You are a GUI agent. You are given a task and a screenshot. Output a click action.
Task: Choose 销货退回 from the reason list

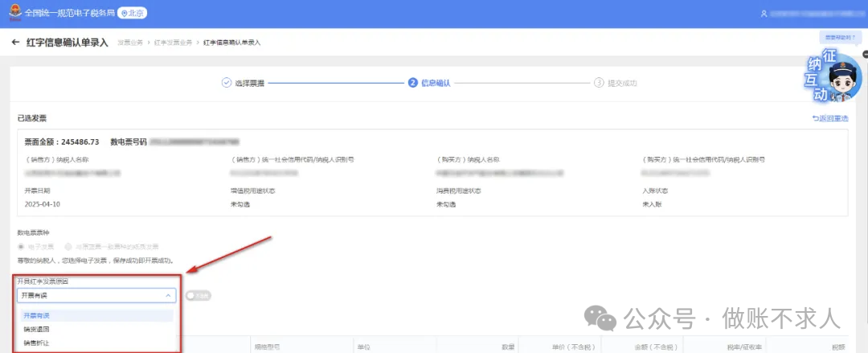pos(97,329)
